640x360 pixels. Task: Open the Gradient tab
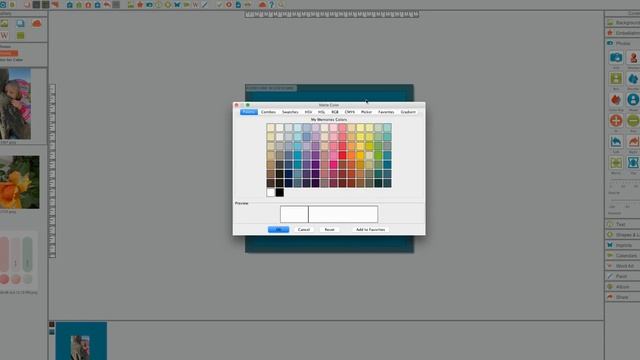click(408, 112)
